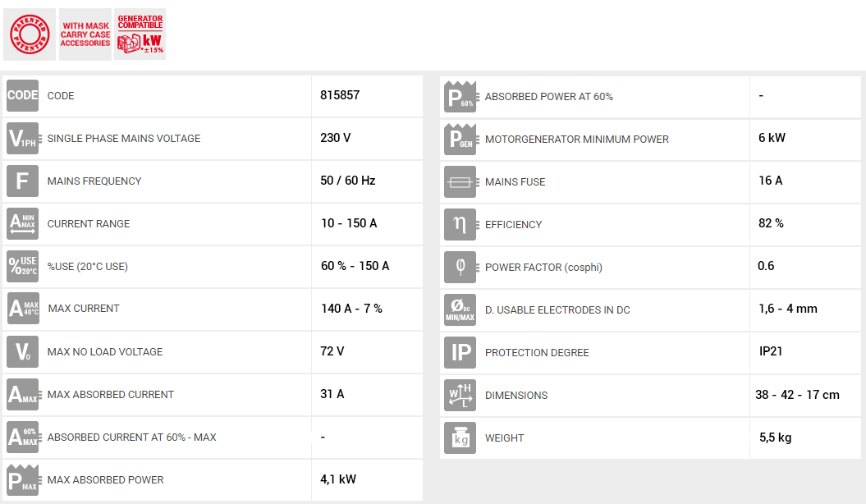Click the product code value 815857
The image size is (866, 504).
pos(340,95)
